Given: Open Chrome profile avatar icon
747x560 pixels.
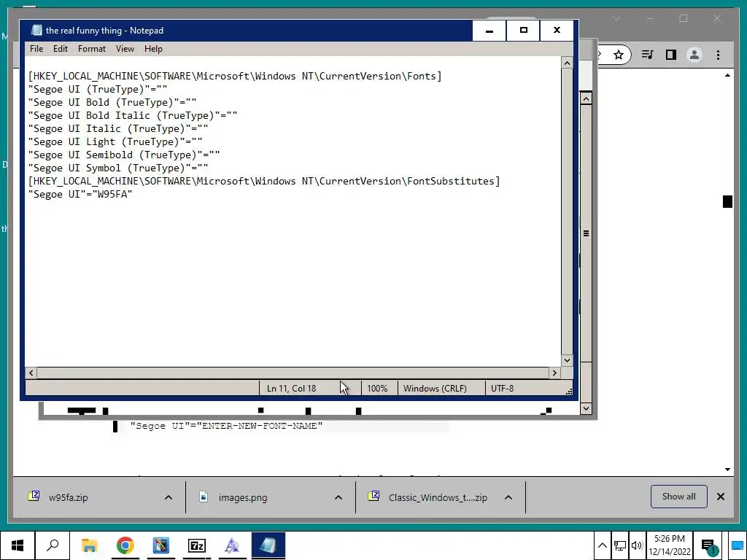Looking at the screenshot, I should coord(694,55).
